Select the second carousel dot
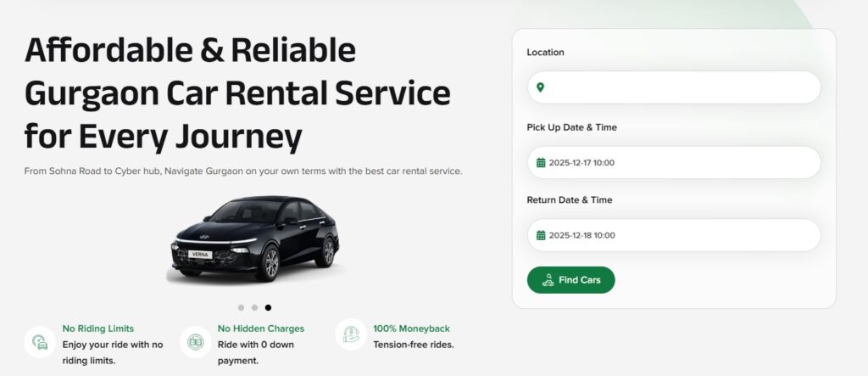 coord(254,308)
